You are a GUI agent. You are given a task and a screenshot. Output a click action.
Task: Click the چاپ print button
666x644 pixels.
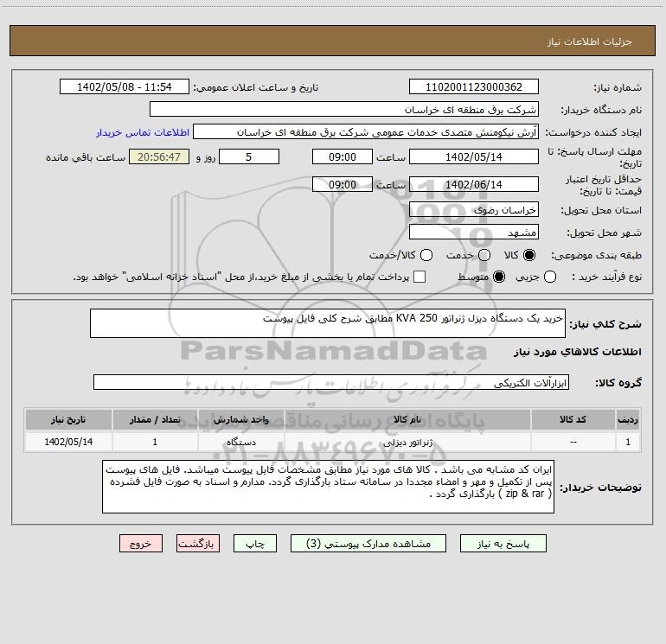(255, 544)
